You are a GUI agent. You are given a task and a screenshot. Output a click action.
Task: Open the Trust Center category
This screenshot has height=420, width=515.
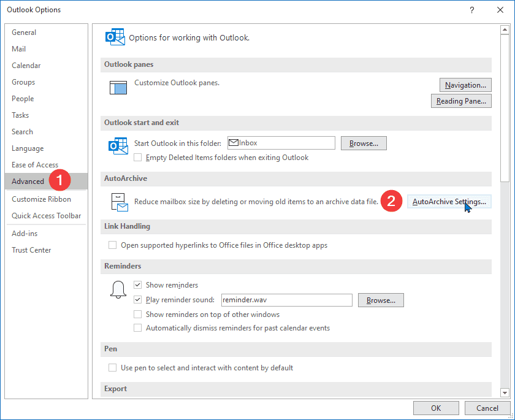tap(31, 250)
